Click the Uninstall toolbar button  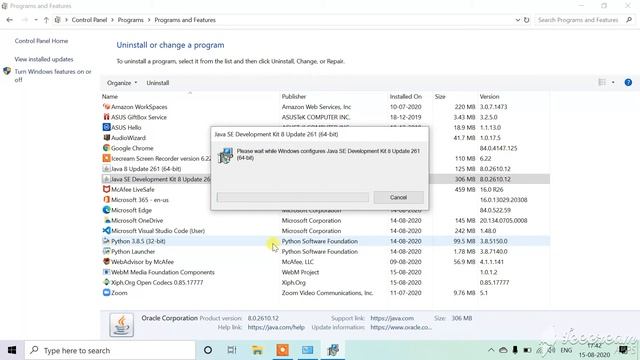point(158,83)
